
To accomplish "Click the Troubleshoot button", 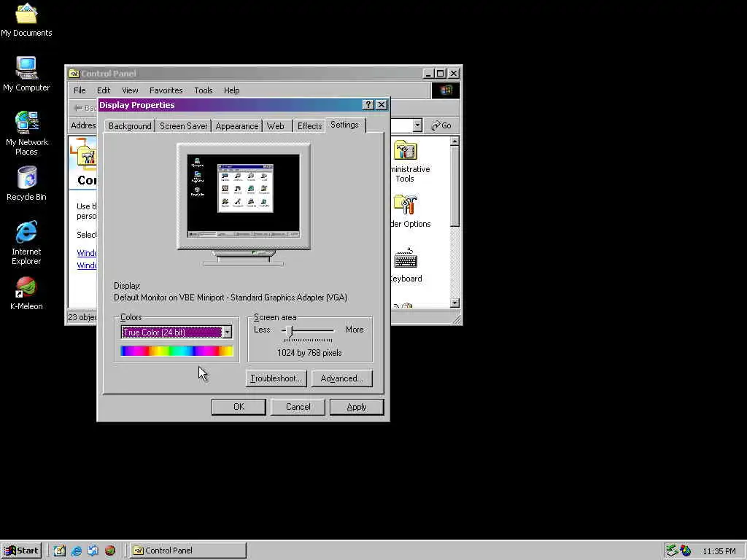I will pos(276,378).
